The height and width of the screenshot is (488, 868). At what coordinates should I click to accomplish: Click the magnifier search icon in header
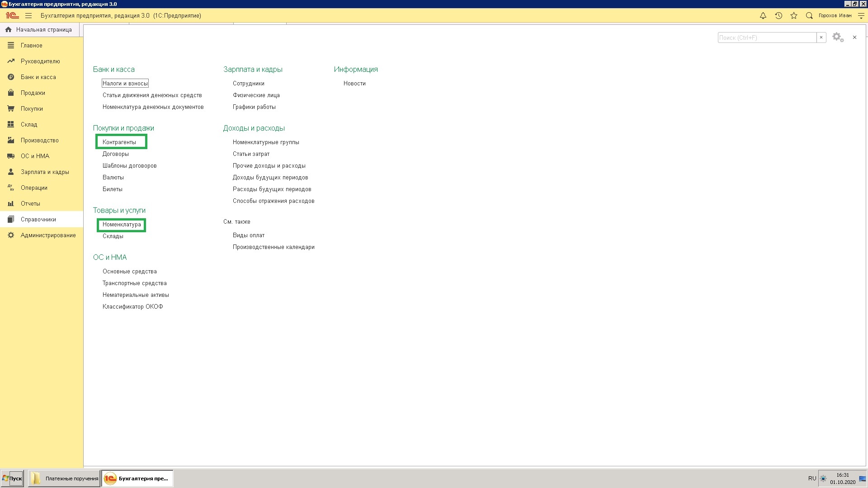809,16
